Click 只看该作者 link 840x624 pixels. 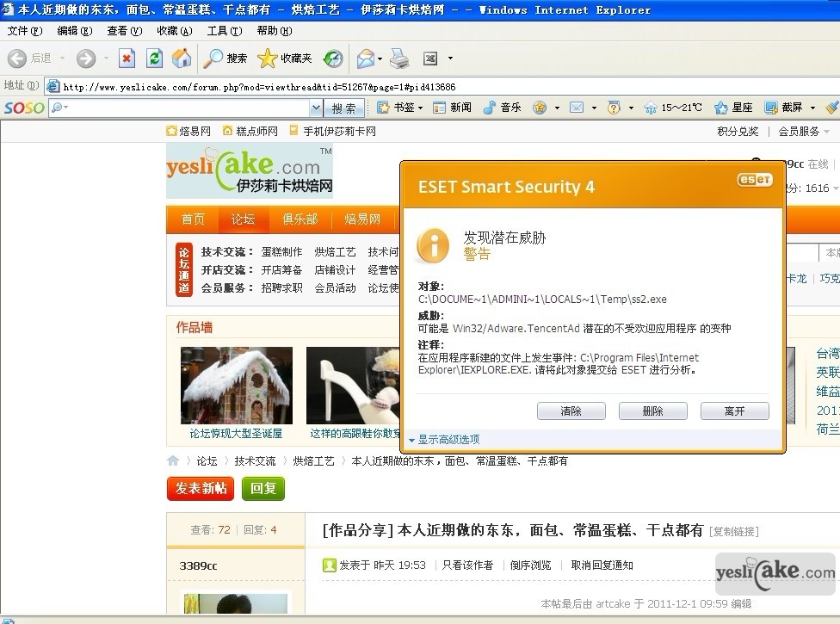click(x=467, y=565)
